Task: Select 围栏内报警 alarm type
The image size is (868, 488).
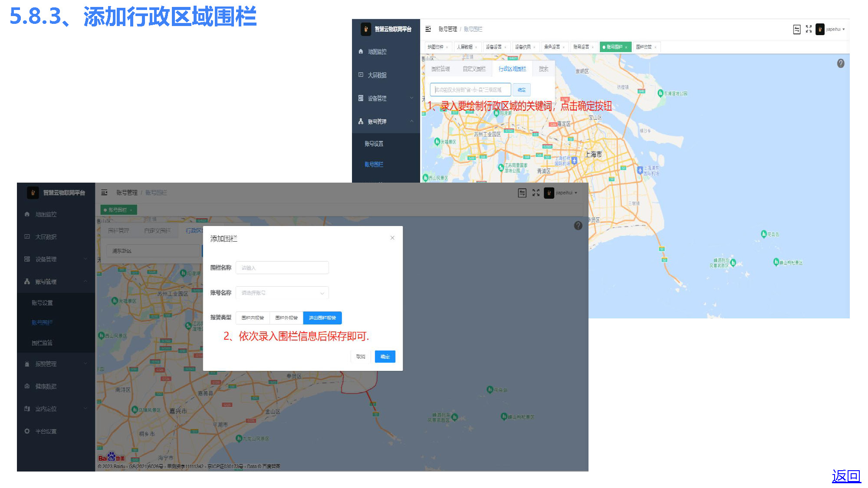Action: point(253,318)
